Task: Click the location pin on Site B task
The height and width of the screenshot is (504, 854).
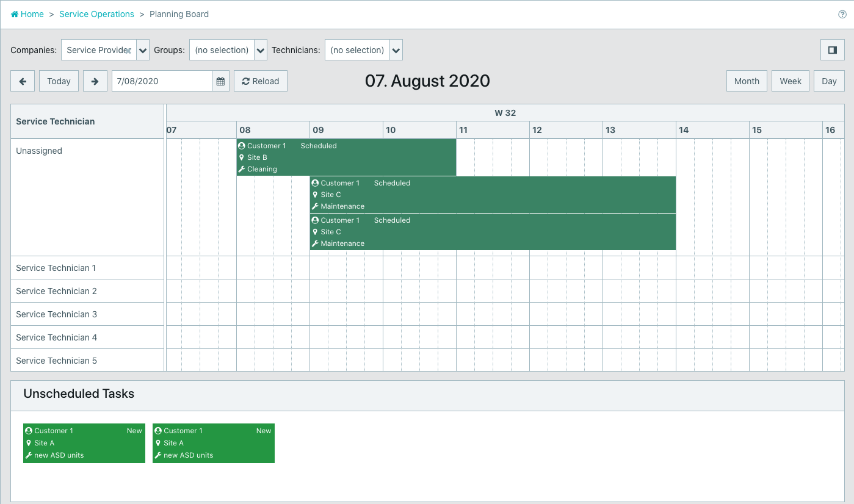Action: coord(242,157)
